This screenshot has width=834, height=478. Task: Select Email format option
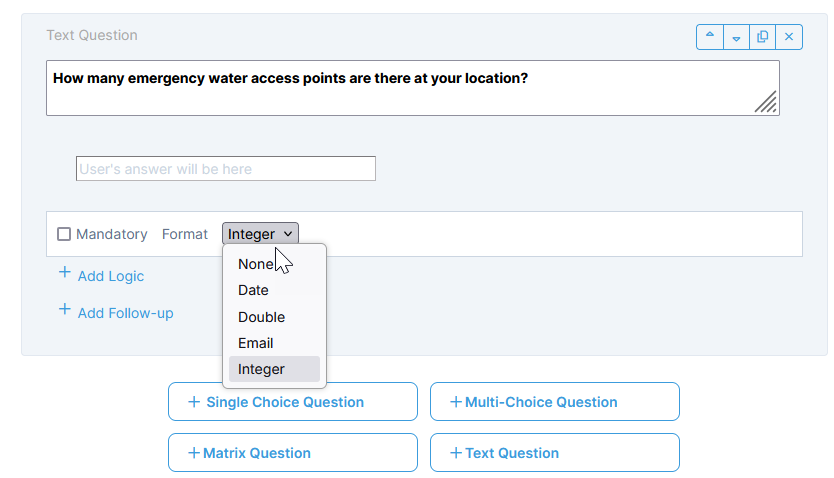[255, 343]
